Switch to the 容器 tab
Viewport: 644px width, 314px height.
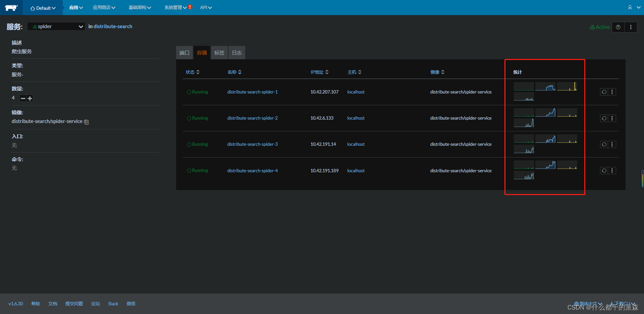202,53
